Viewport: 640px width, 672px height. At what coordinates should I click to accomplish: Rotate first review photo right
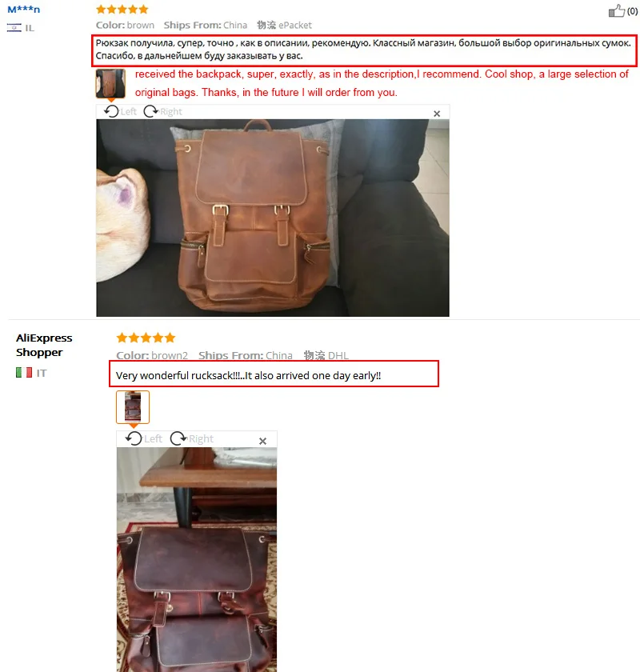162,111
